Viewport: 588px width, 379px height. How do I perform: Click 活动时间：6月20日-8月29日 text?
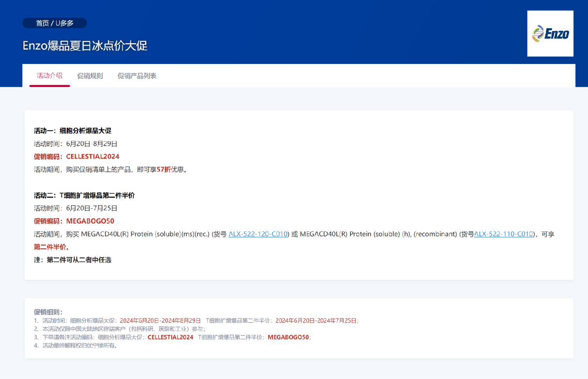(x=76, y=144)
